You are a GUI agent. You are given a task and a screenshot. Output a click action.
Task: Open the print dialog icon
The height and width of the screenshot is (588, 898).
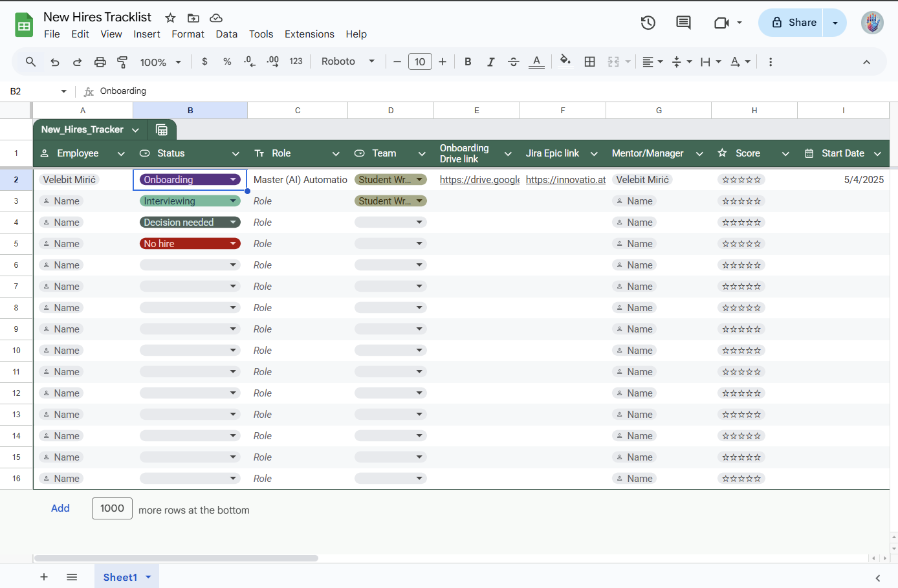point(100,61)
